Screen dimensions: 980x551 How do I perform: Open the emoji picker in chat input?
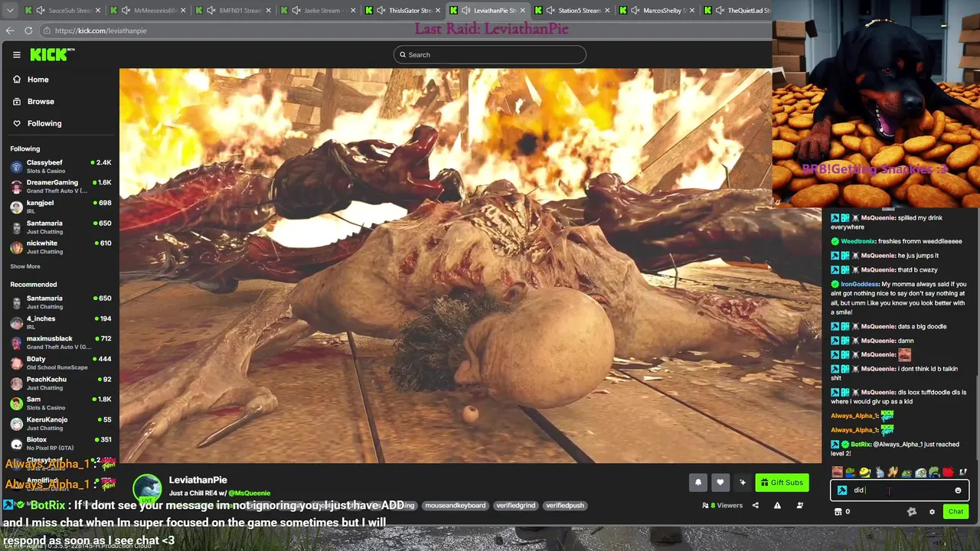click(x=958, y=491)
